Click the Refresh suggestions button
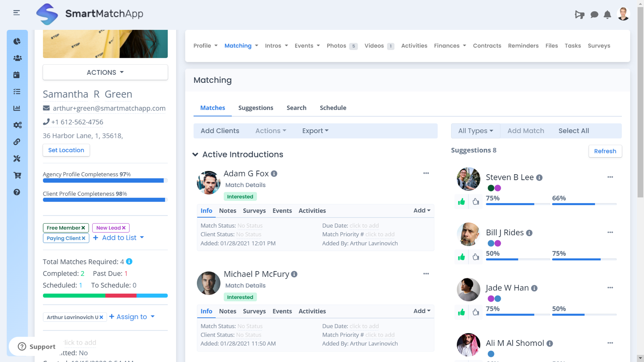 [x=605, y=151]
